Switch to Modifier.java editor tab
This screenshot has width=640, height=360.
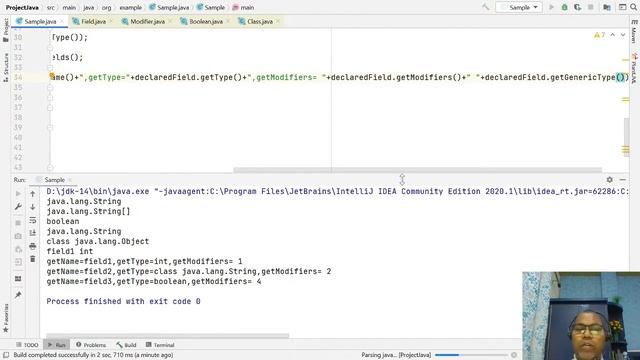[x=147, y=21]
